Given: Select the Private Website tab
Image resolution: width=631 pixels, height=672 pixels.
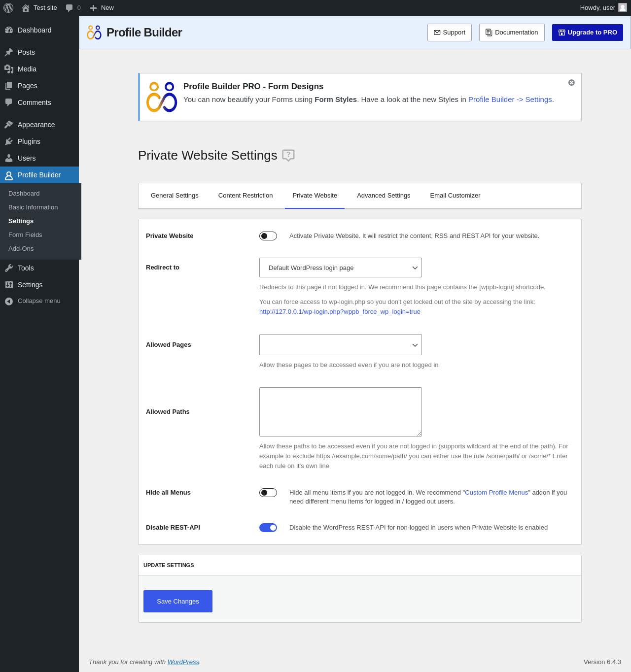Looking at the screenshot, I should 315,196.
